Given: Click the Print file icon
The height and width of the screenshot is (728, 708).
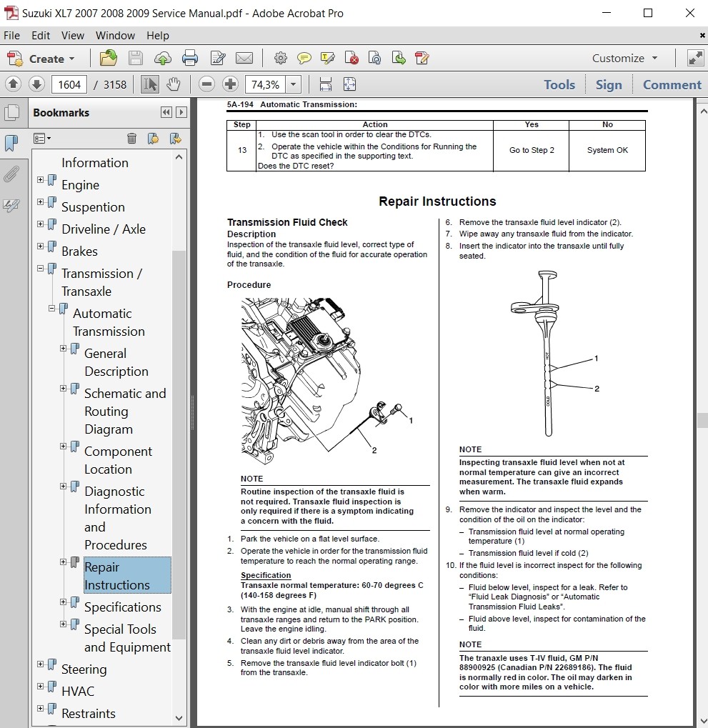Looking at the screenshot, I should pos(189,59).
